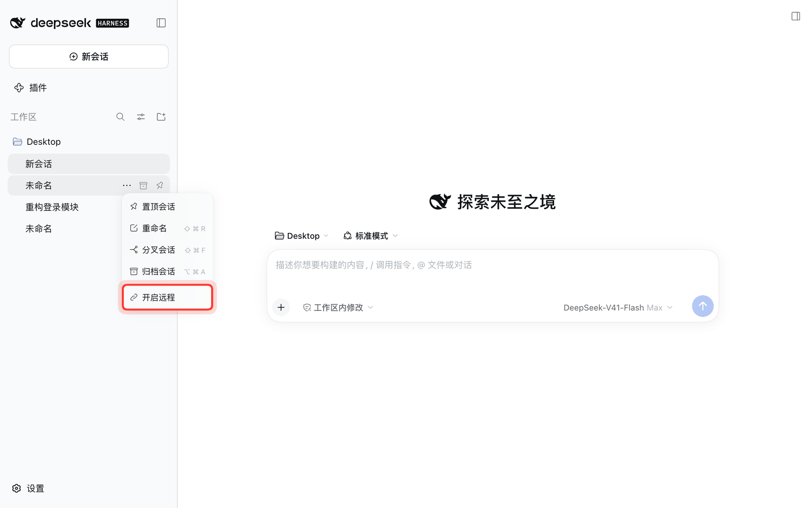The width and height of the screenshot is (812, 508).
Task: Click the plus attachment button
Action: pyautogui.click(x=281, y=307)
